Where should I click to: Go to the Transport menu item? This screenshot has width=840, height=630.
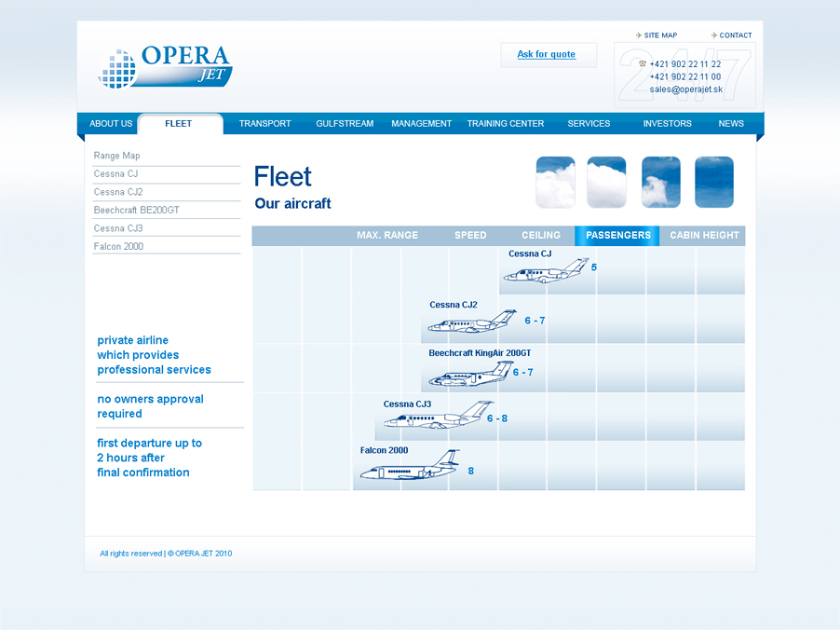(264, 123)
